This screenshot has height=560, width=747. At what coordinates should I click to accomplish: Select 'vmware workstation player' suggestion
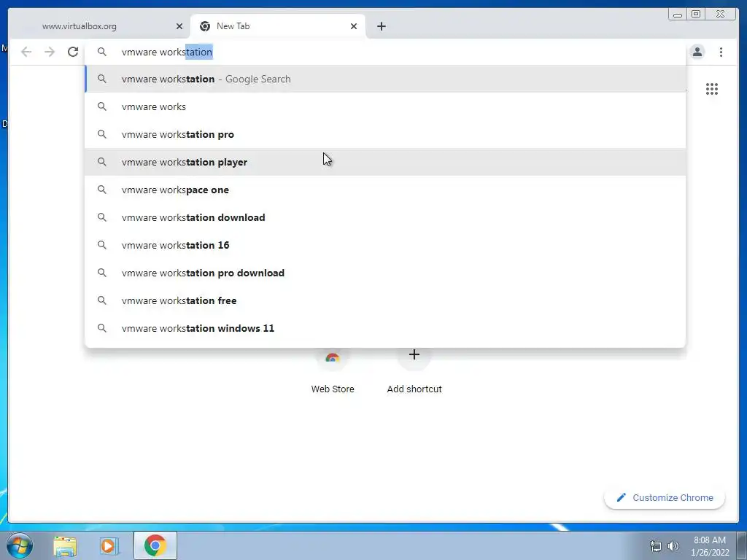click(385, 162)
